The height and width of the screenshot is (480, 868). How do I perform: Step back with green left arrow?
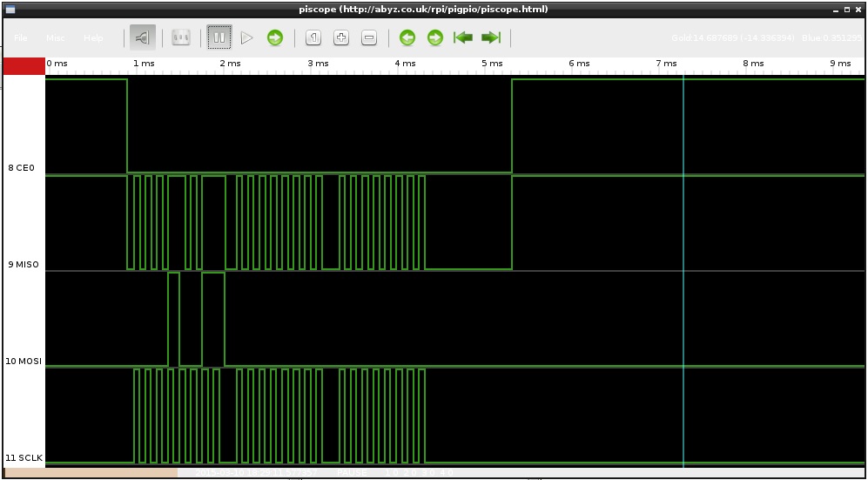pyautogui.click(x=407, y=37)
